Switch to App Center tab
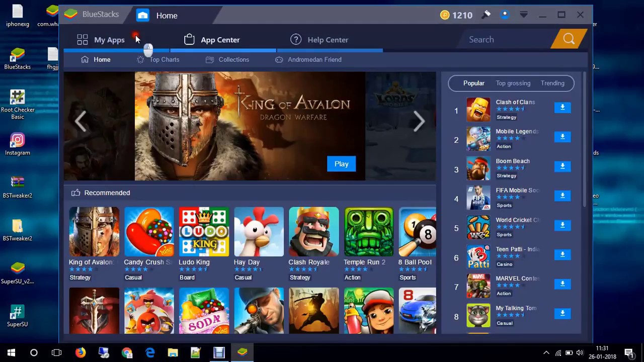This screenshot has height=362, width=644. [212, 40]
